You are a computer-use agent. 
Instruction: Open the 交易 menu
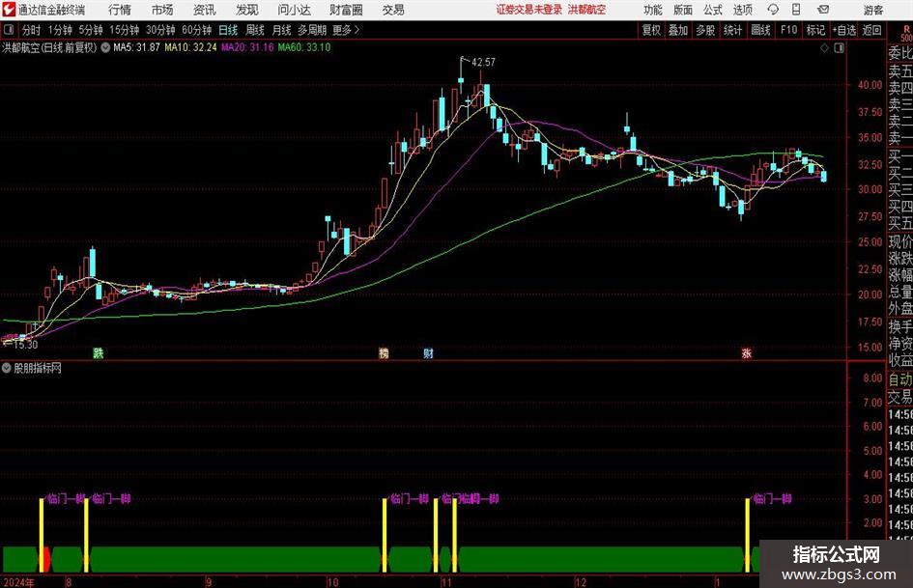coord(393,10)
